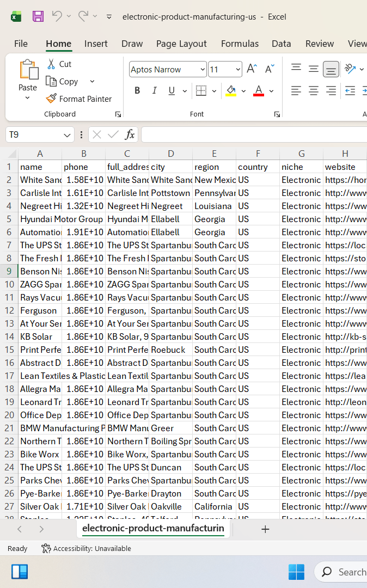Click the Decrease Indent icon
Viewport: 367px width, 588px height.
pos(350,91)
